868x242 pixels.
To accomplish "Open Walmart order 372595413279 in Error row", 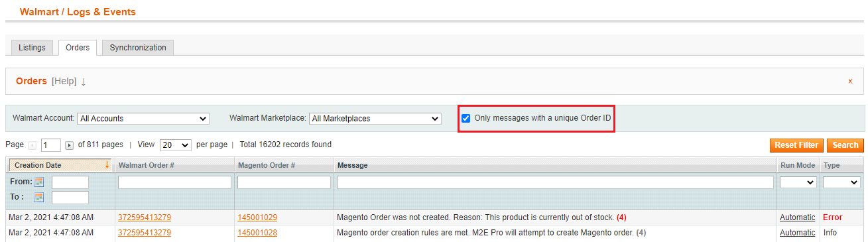I will (145, 217).
